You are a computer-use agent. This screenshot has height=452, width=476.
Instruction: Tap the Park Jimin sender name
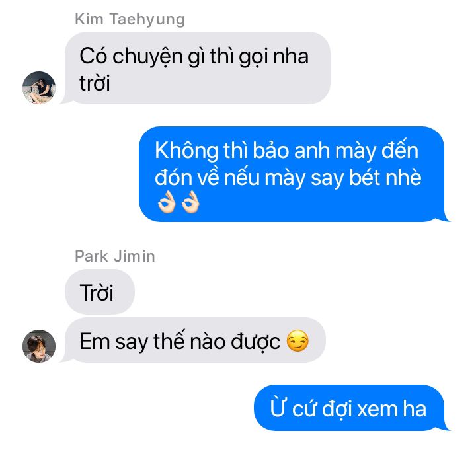pos(115,256)
